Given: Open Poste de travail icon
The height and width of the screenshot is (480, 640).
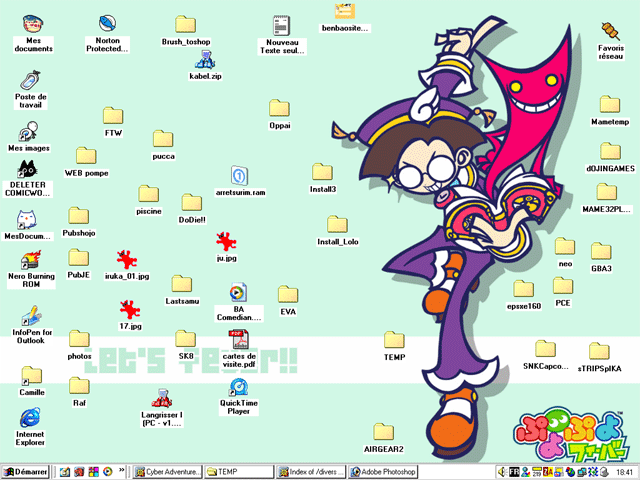Looking at the screenshot, I should point(31,81).
